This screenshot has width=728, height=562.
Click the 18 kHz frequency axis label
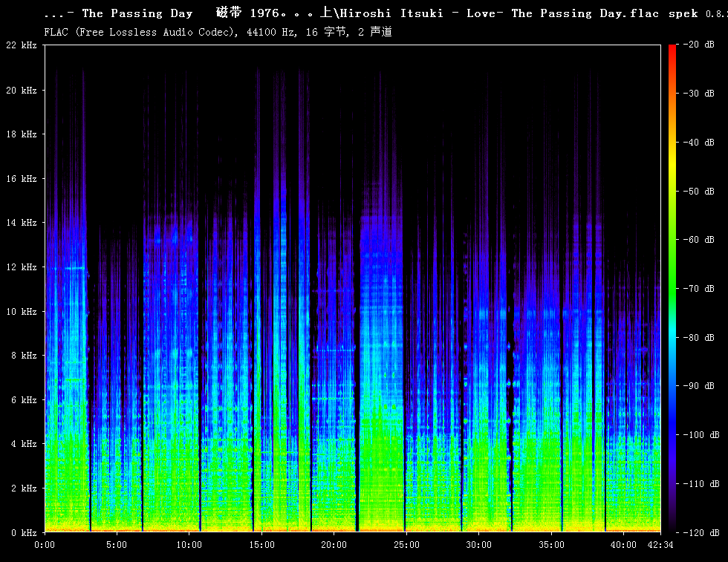22,134
